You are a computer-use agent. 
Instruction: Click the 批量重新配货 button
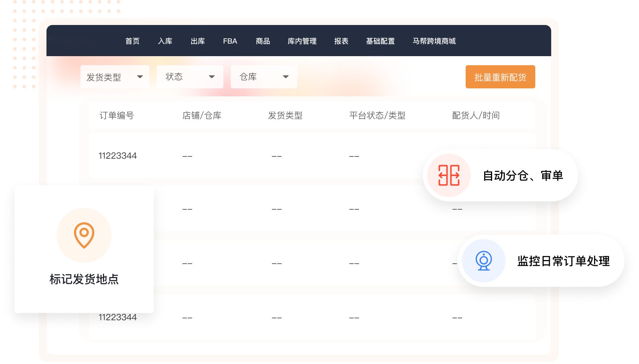click(500, 77)
